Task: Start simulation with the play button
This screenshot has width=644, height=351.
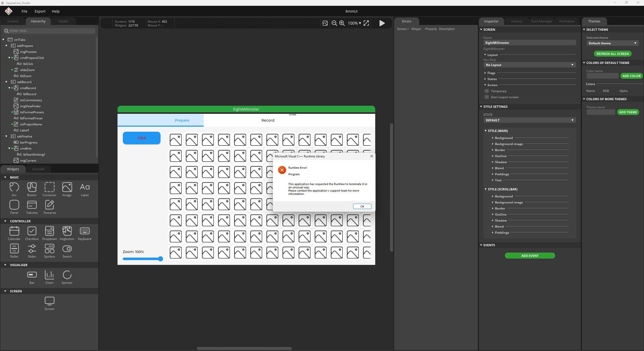Action: [382, 23]
